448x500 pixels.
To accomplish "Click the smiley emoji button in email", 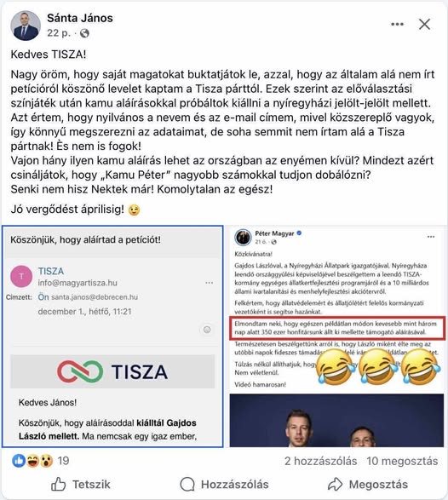I will [207, 330].
